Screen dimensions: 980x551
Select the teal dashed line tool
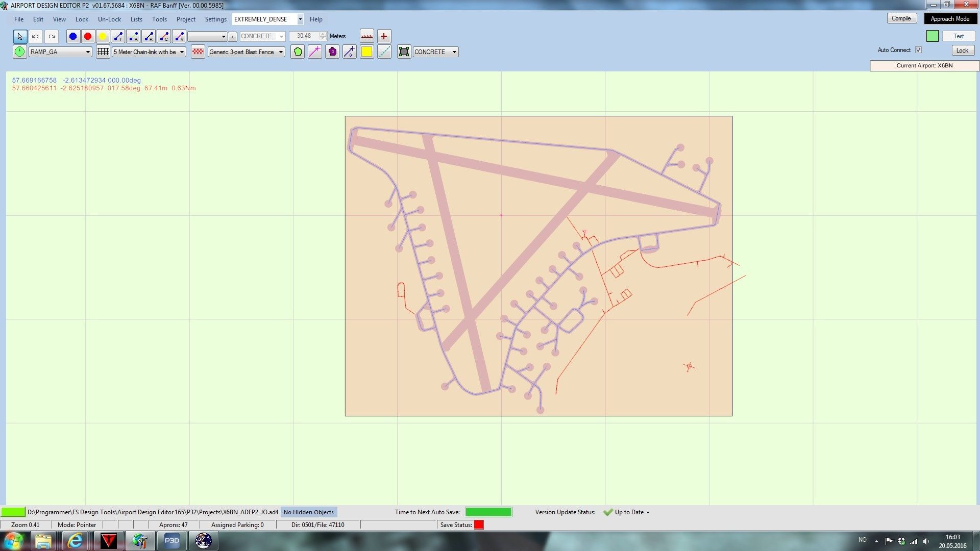click(x=384, y=52)
